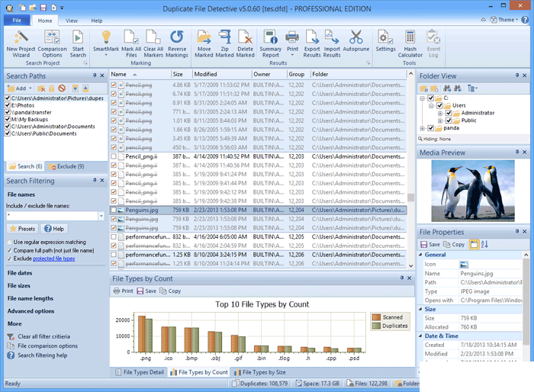The image size is (534, 392).
Task: Click Mark All Files
Action: coord(131,43)
